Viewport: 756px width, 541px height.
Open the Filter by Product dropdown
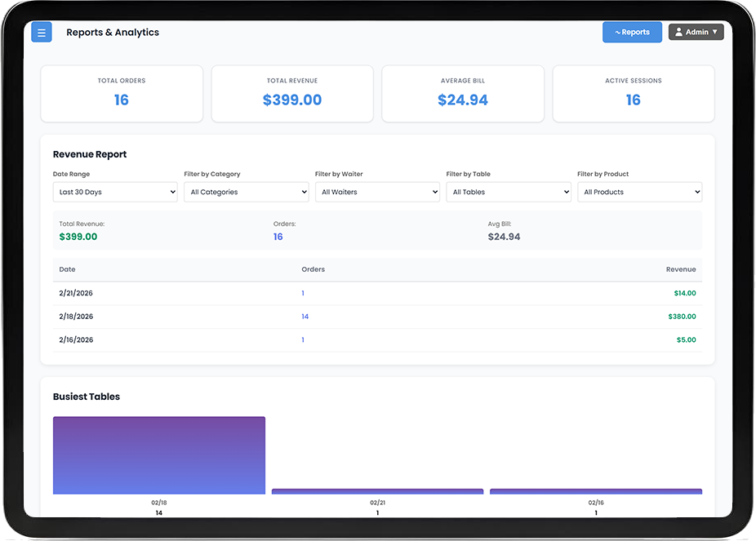click(639, 192)
